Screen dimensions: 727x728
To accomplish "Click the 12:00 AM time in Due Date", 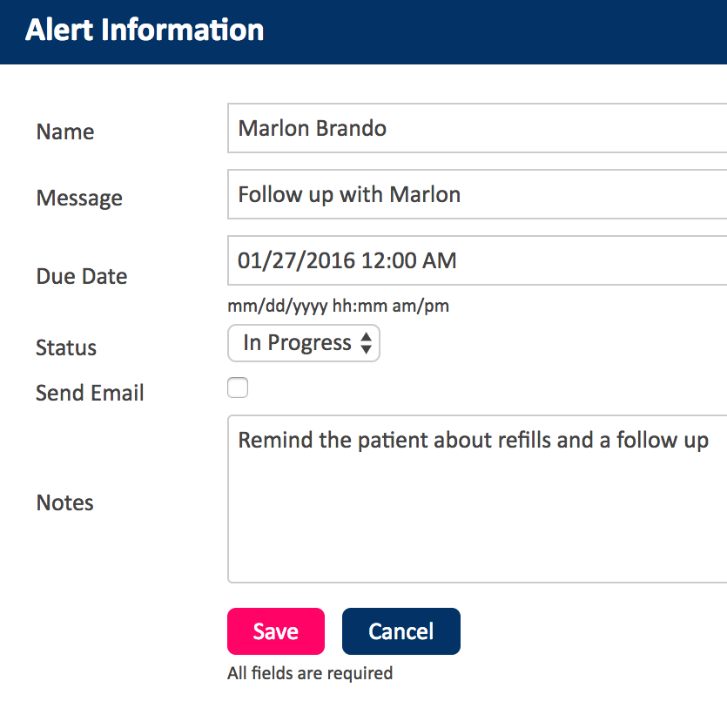I will click(x=409, y=260).
